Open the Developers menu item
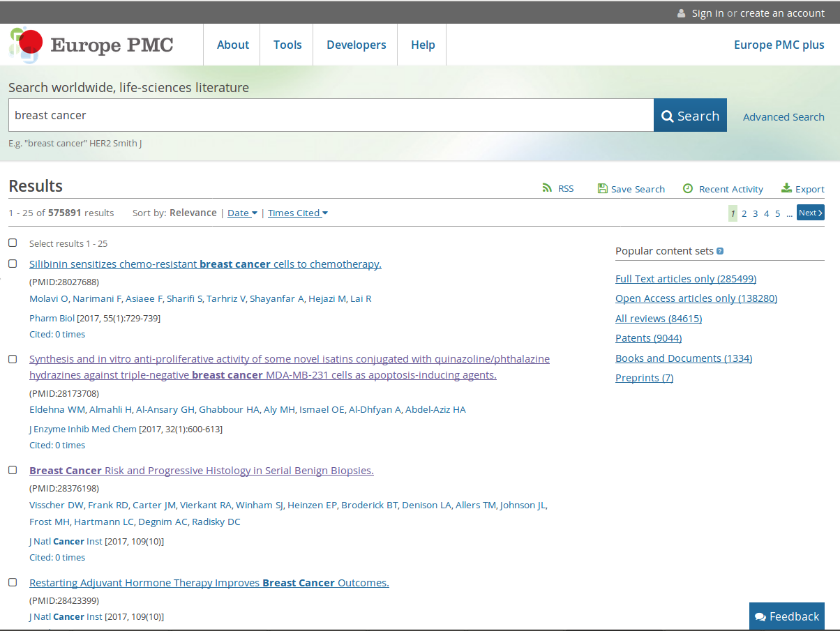This screenshot has height=631, width=840. (x=356, y=45)
